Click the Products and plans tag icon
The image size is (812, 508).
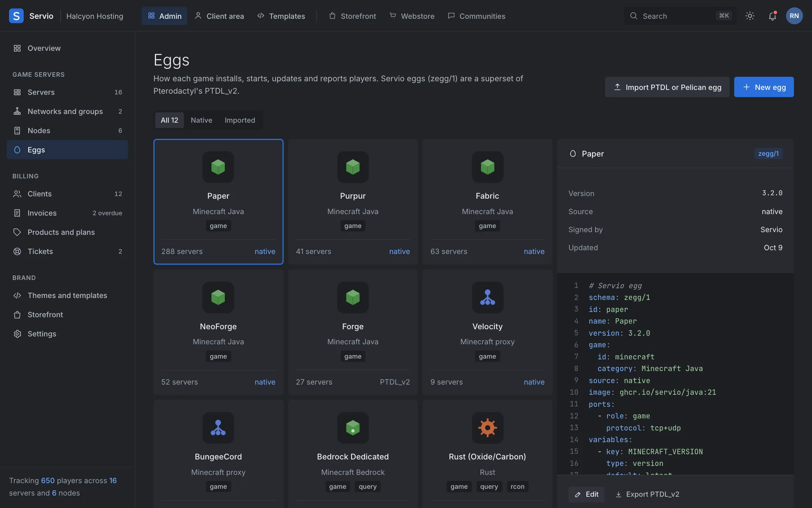17,232
